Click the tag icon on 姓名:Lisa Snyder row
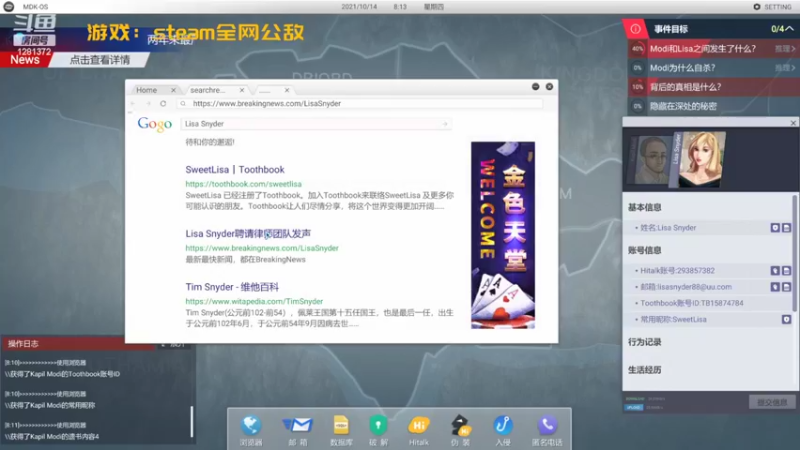 click(774, 228)
